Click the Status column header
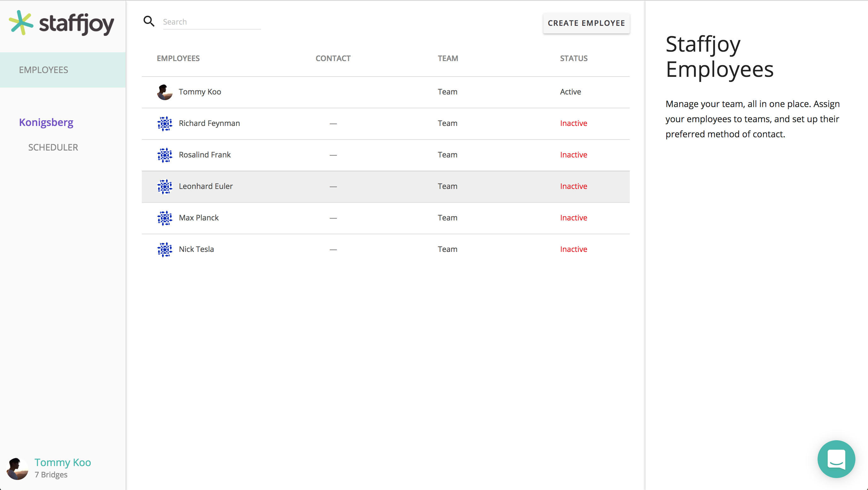The width and height of the screenshot is (868, 490). [x=574, y=58]
